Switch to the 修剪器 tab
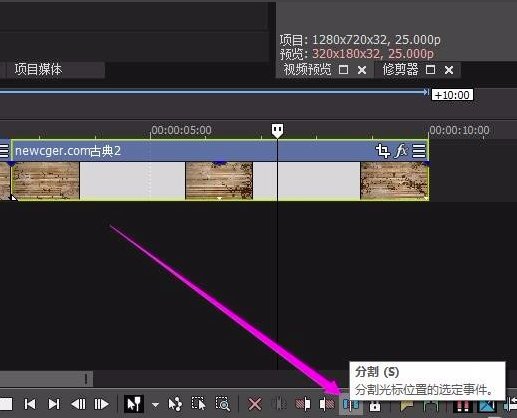This screenshot has height=418, width=517. click(400, 70)
